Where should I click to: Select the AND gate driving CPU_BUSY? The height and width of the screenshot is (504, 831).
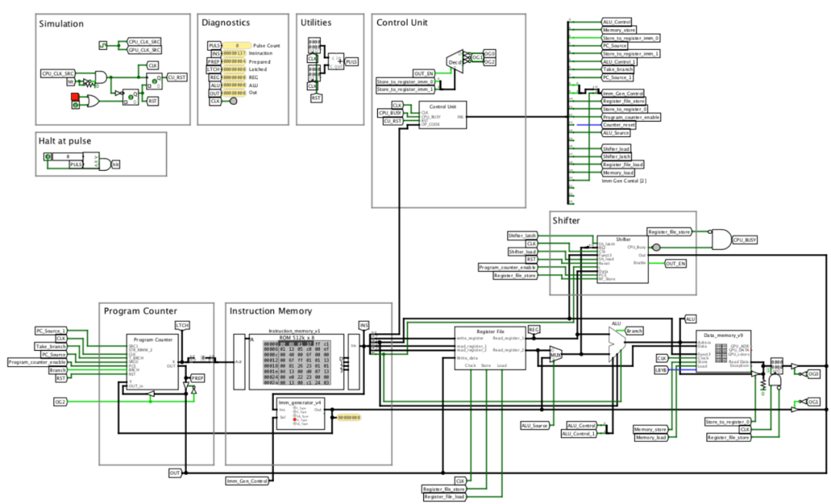click(721, 239)
